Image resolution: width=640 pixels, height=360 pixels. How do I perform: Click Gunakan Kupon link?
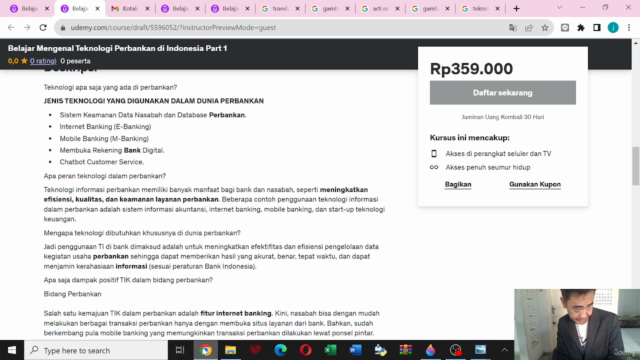(535, 184)
